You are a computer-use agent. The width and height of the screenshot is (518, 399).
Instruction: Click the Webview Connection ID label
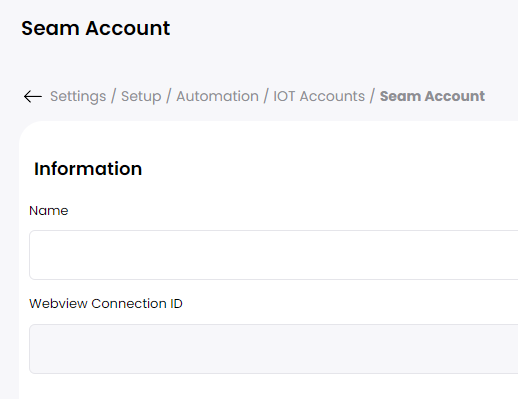(106, 304)
